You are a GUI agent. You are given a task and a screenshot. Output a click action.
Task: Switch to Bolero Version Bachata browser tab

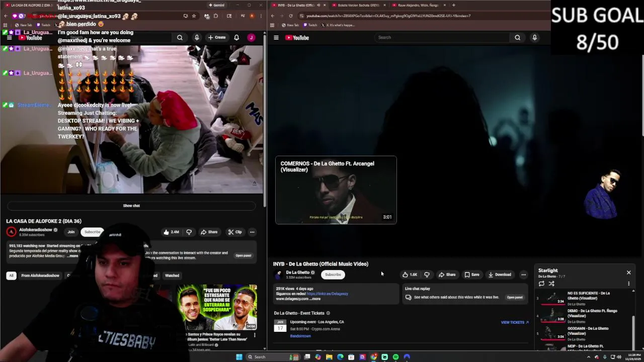pos(358,5)
